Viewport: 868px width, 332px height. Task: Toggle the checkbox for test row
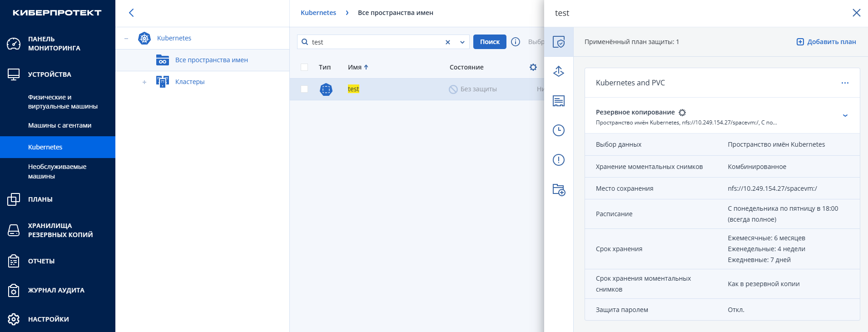pyautogui.click(x=304, y=89)
